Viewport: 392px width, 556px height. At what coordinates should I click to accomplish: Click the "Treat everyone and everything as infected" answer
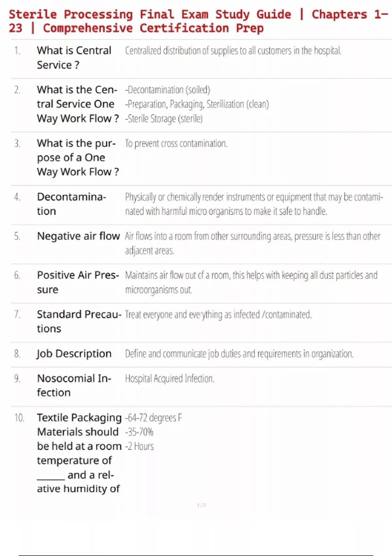(218, 315)
